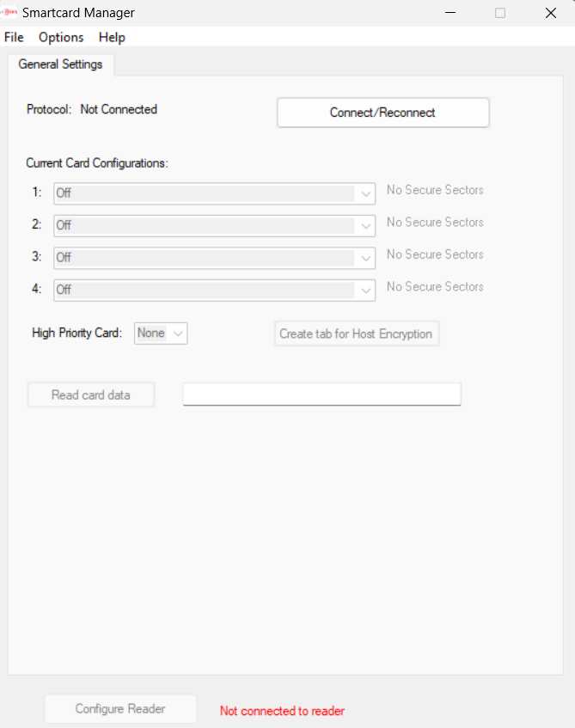Expand card configuration 4 dropdown
The height and width of the screenshot is (728, 575).
point(213,290)
